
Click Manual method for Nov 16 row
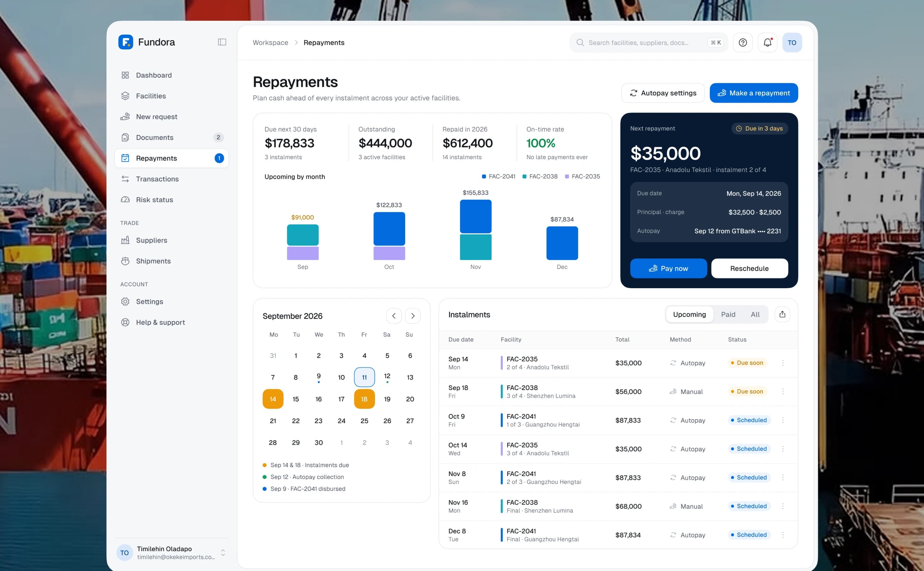[686, 507]
